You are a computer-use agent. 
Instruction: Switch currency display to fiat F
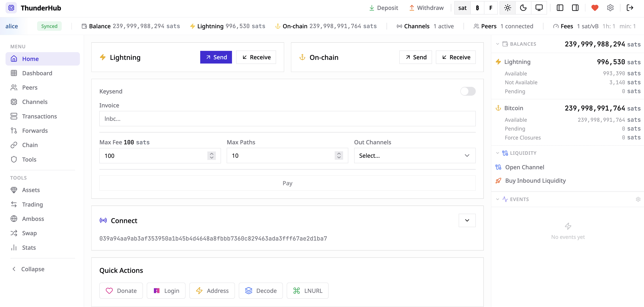point(490,8)
